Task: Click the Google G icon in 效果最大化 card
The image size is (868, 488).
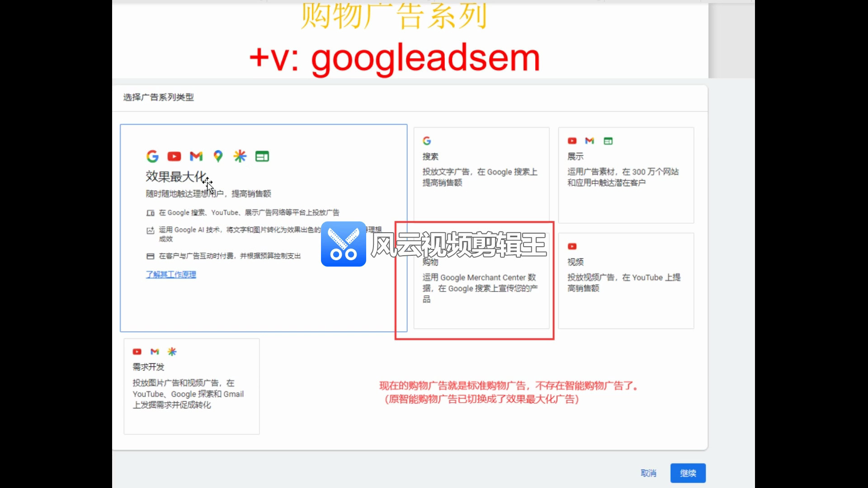Action: 152,156
